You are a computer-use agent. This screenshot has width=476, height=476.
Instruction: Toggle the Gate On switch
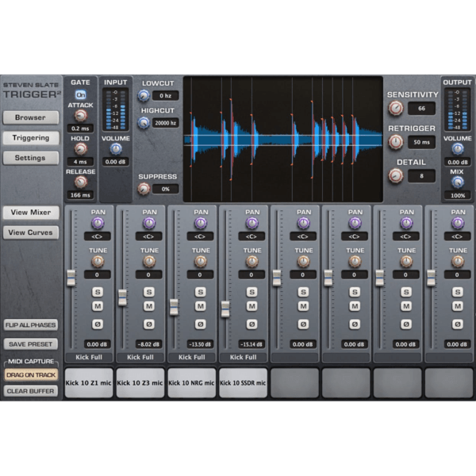click(80, 94)
